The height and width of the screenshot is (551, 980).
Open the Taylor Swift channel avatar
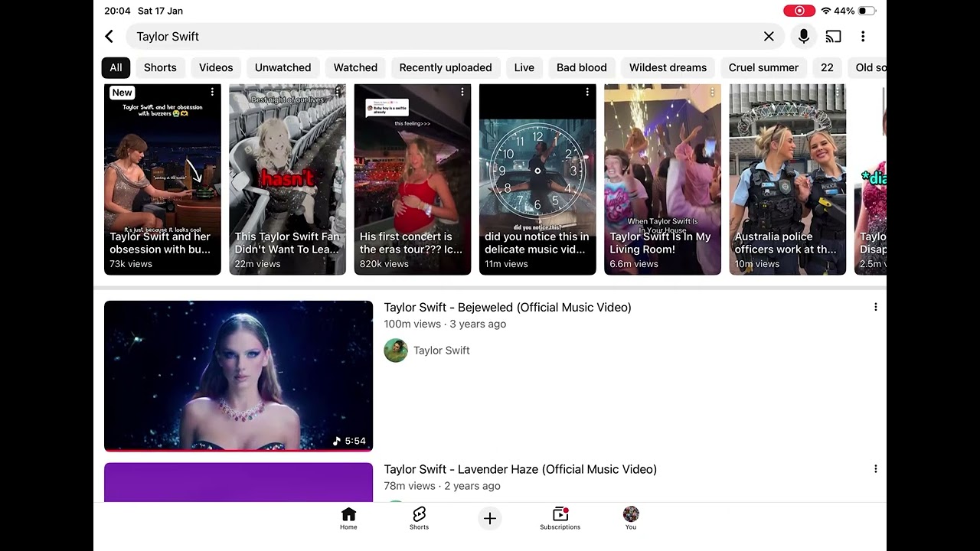click(396, 350)
